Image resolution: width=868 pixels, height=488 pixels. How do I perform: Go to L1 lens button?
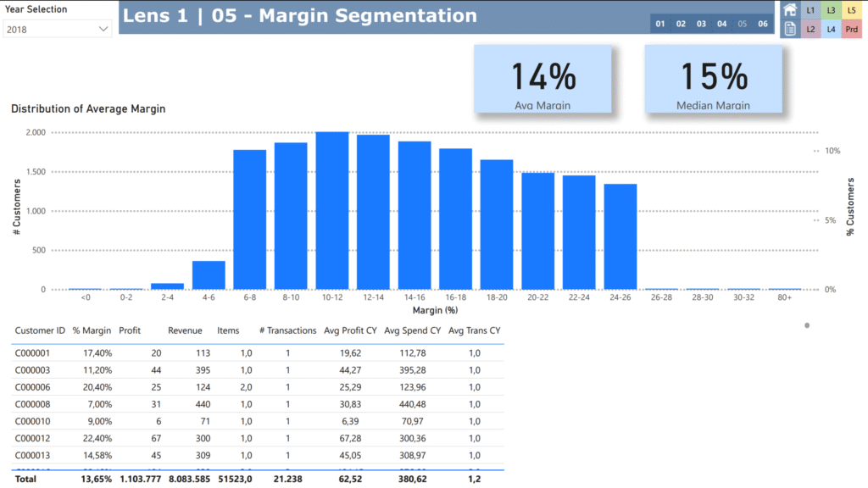coord(811,10)
